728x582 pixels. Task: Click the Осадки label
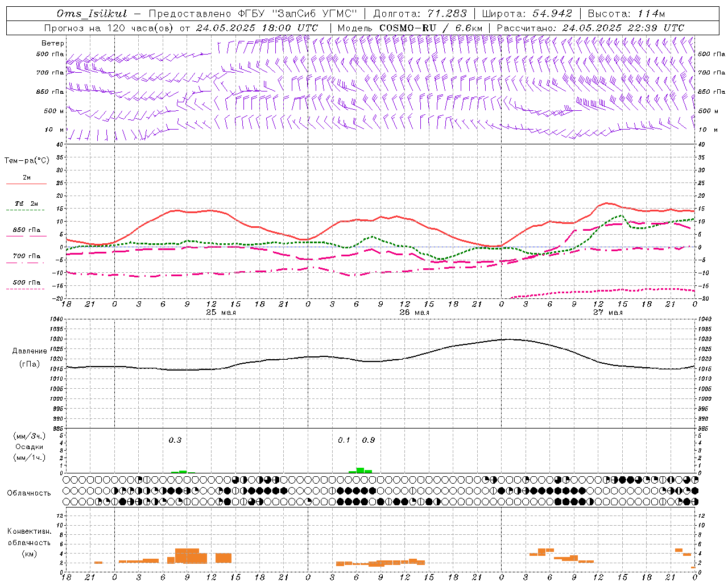point(30,447)
